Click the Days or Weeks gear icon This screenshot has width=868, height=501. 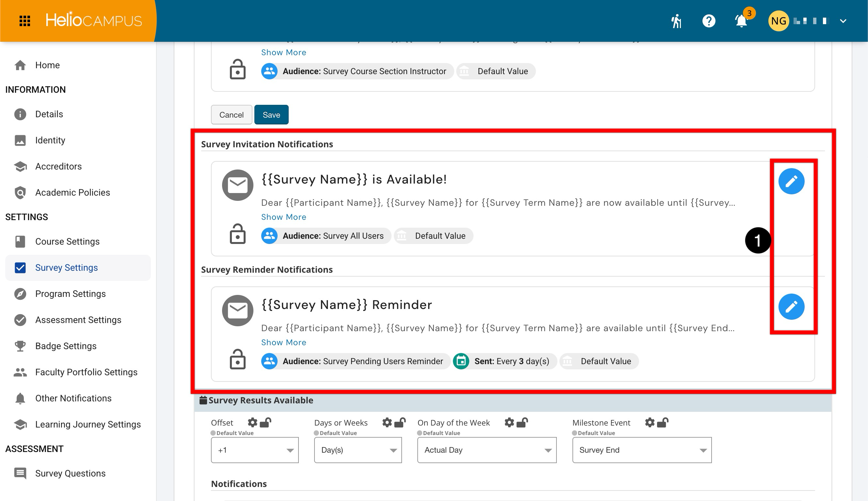coord(387,422)
